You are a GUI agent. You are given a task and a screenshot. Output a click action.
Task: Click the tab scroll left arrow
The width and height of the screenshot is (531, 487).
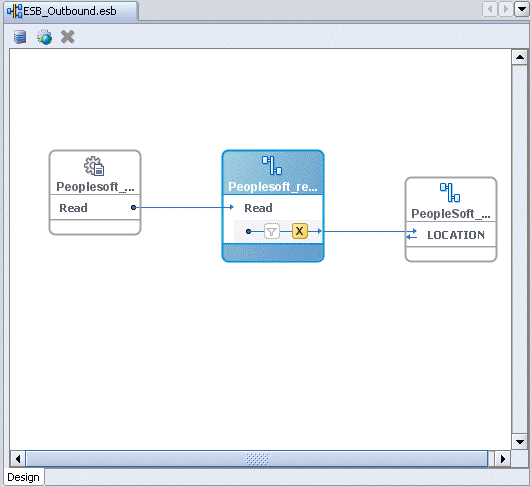[x=490, y=9]
